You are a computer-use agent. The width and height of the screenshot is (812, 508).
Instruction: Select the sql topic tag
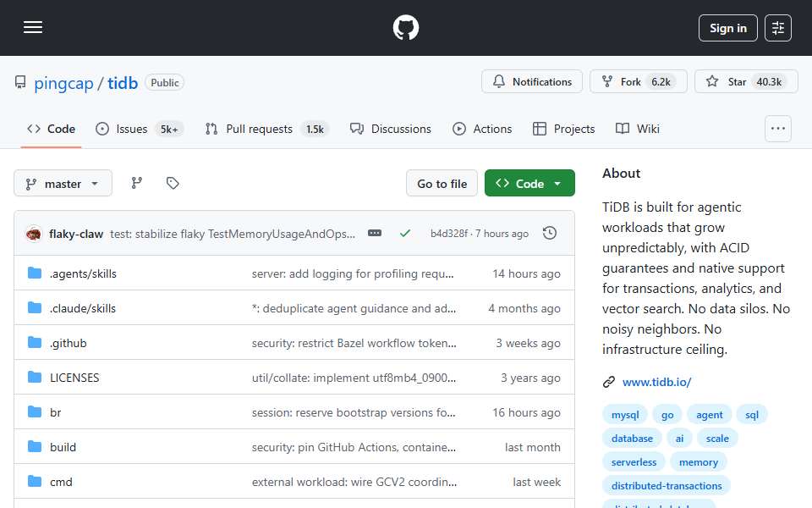click(x=752, y=415)
